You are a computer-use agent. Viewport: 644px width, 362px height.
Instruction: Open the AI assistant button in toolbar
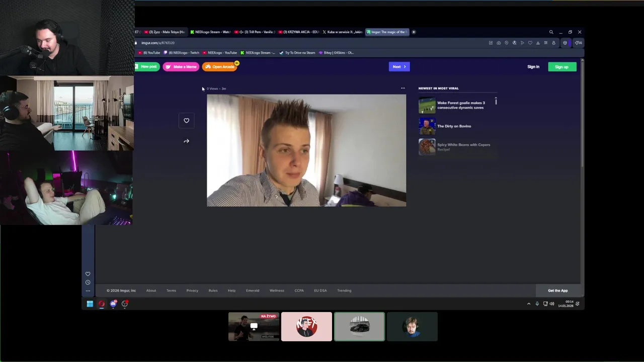[x=579, y=43]
